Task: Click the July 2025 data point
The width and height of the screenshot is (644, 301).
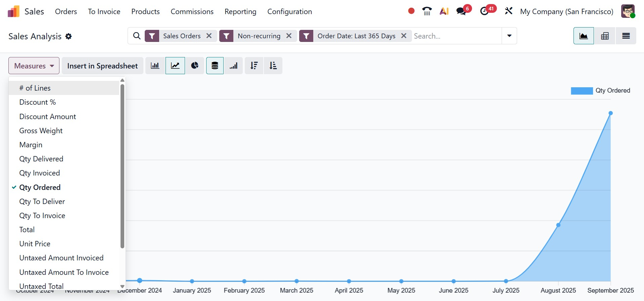Action: 506,281
